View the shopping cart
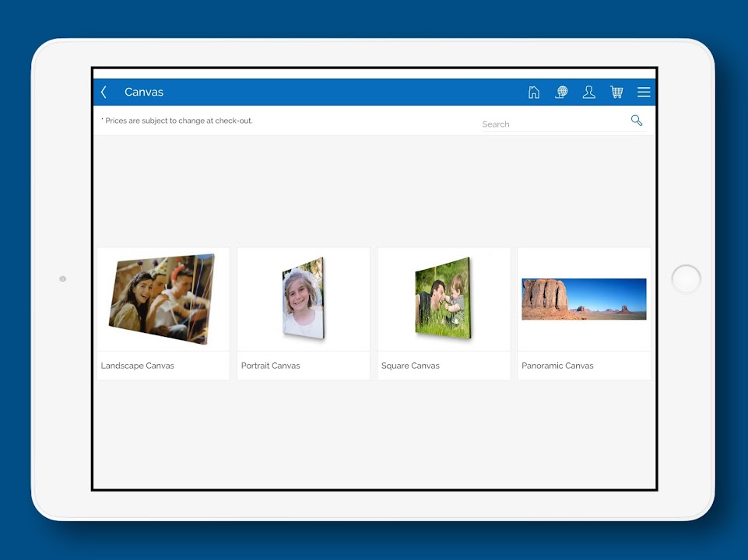 [x=616, y=92]
